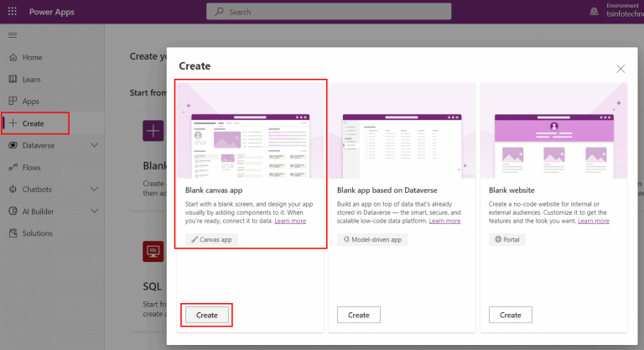Click the Apps grid icon
This screenshot has width=644, height=350.
tap(13, 101)
